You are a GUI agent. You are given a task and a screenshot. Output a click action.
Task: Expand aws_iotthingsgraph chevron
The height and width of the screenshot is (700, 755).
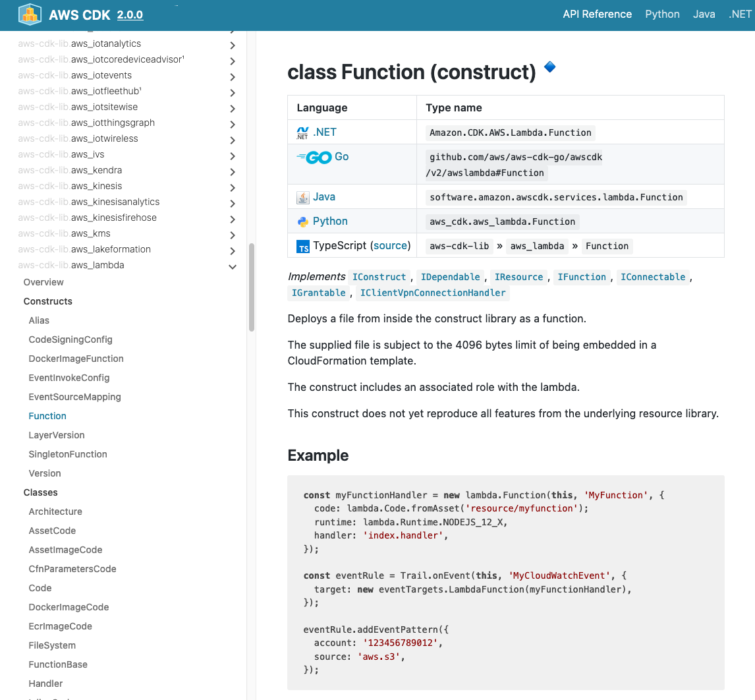[233, 125]
